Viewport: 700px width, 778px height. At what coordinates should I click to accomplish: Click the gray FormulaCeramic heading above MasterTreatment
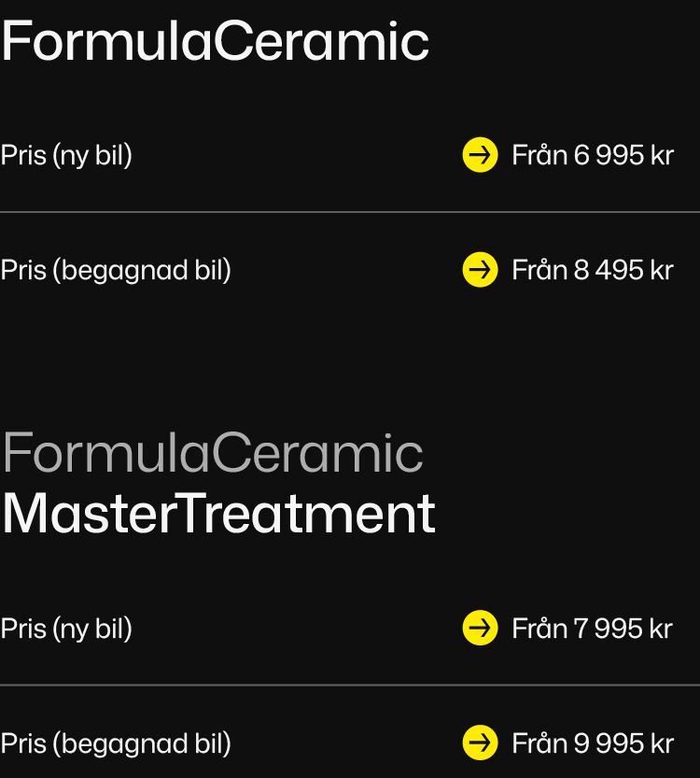(213, 453)
